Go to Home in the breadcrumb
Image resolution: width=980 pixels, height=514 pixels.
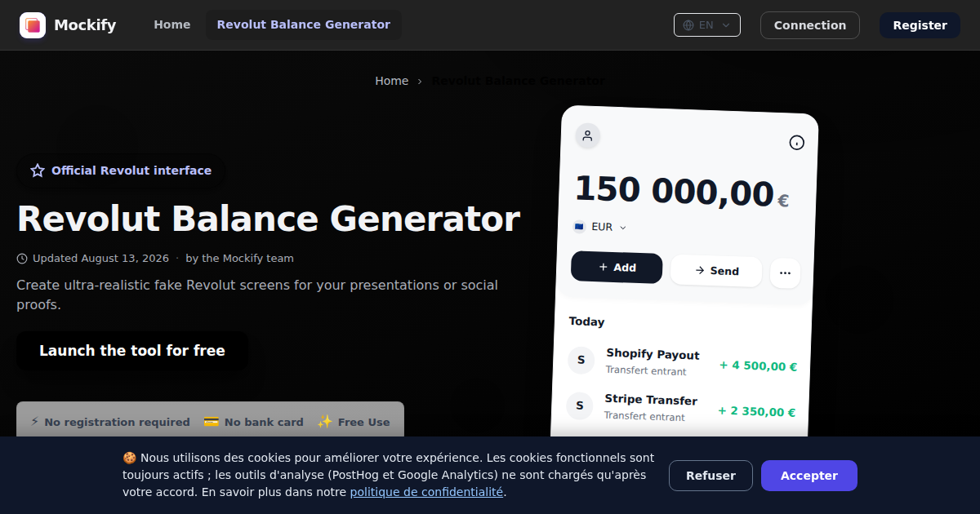pos(391,81)
